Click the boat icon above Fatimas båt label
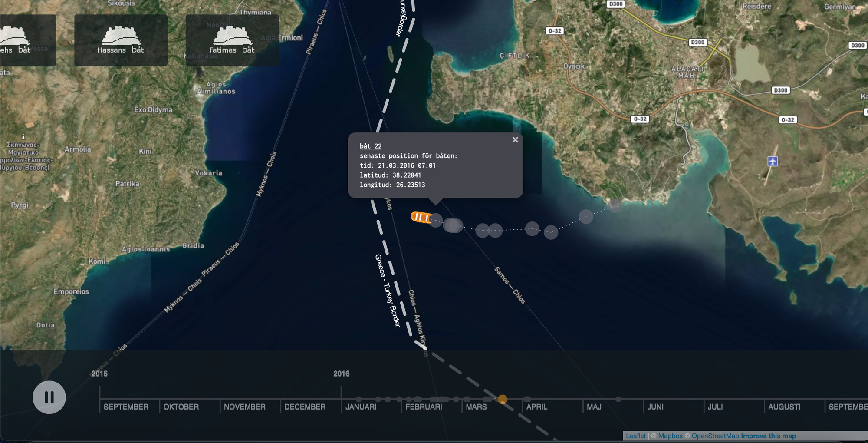The width and height of the screenshot is (868, 443). (232, 35)
